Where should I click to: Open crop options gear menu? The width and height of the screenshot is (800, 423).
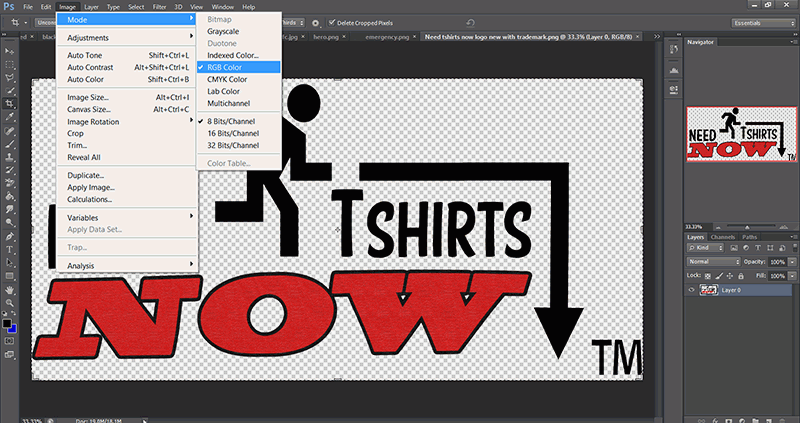tap(315, 23)
